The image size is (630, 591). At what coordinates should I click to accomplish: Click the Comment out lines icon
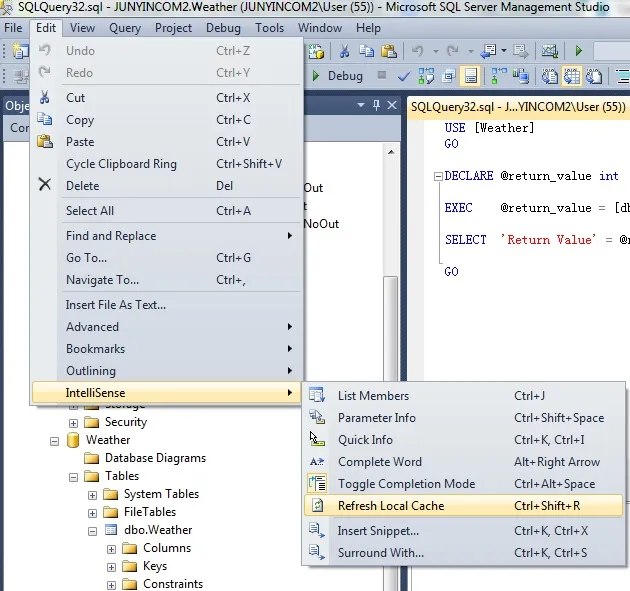[623, 76]
